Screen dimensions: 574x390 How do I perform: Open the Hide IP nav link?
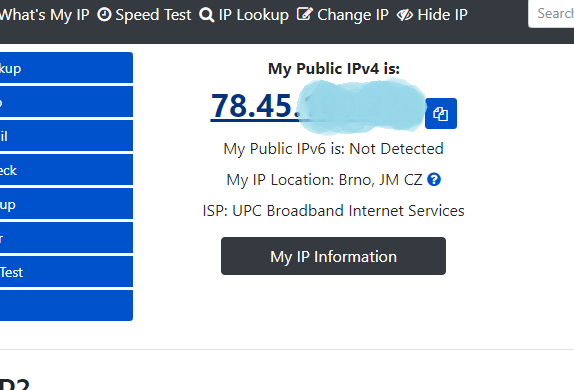[x=432, y=15]
